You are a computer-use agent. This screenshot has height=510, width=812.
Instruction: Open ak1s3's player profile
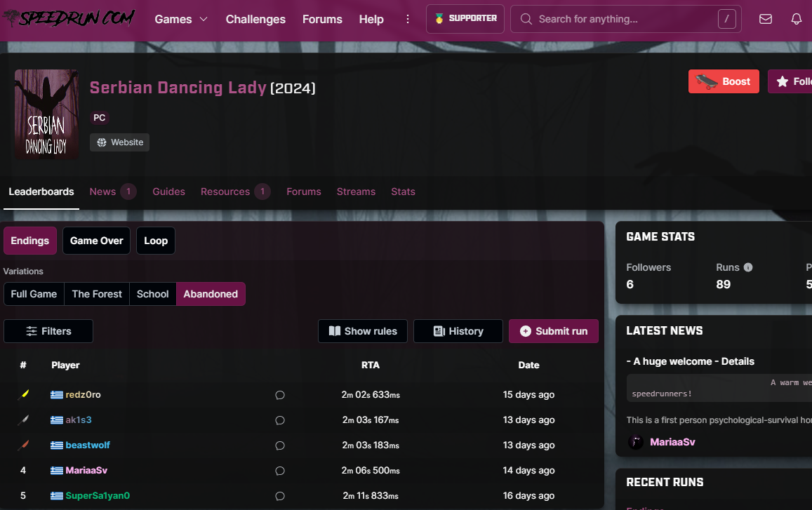(x=79, y=420)
